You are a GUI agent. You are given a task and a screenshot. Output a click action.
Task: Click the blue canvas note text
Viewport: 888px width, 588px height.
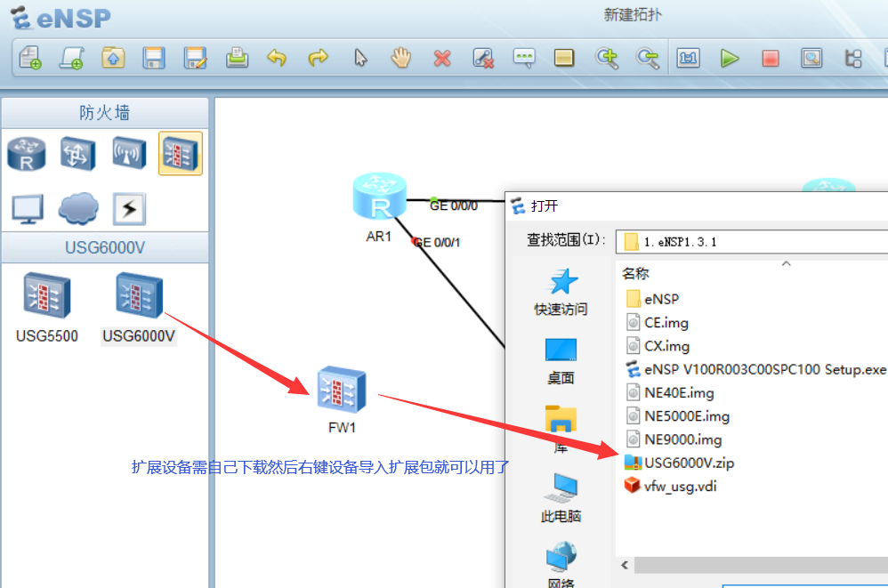[x=320, y=467]
